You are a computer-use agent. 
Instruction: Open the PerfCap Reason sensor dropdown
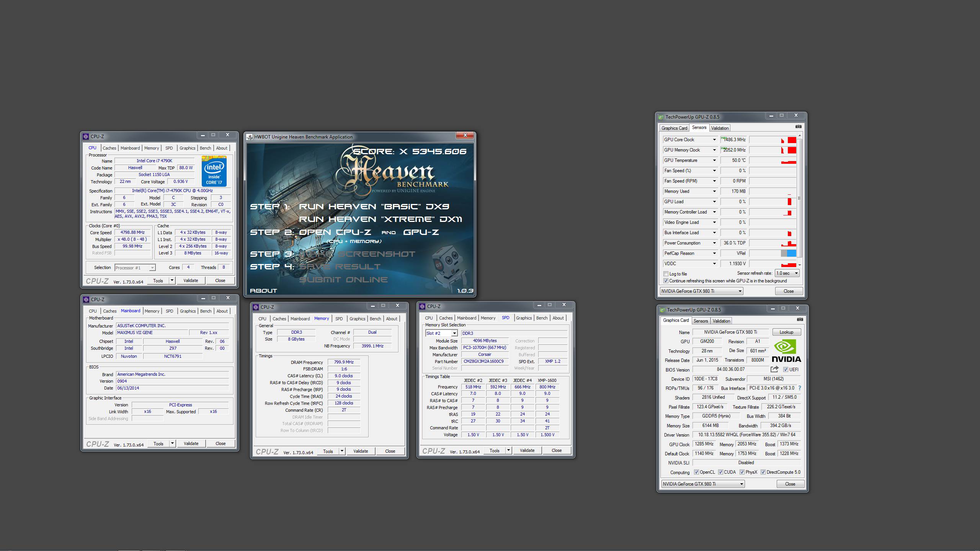click(x=714, y=253)
